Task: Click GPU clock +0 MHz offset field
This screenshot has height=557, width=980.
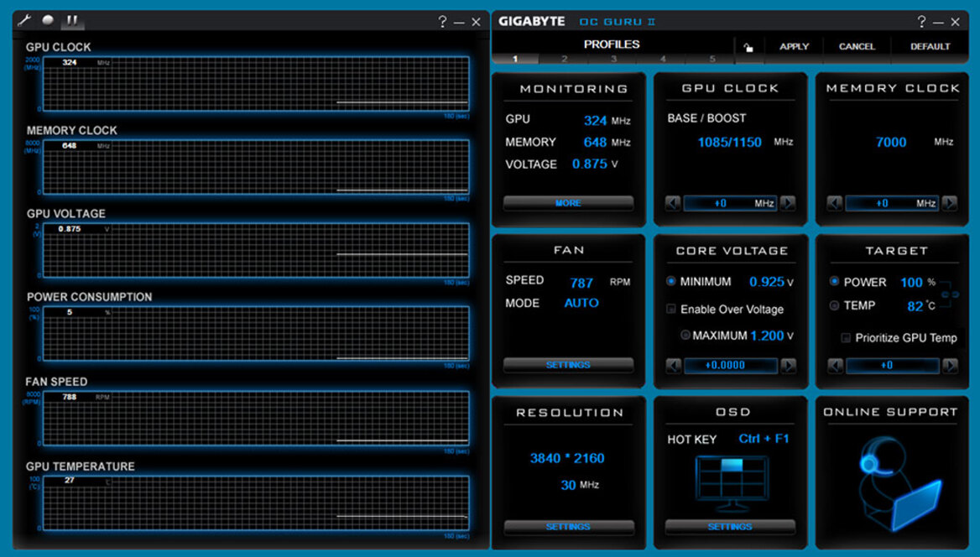Action: point(730,203)
